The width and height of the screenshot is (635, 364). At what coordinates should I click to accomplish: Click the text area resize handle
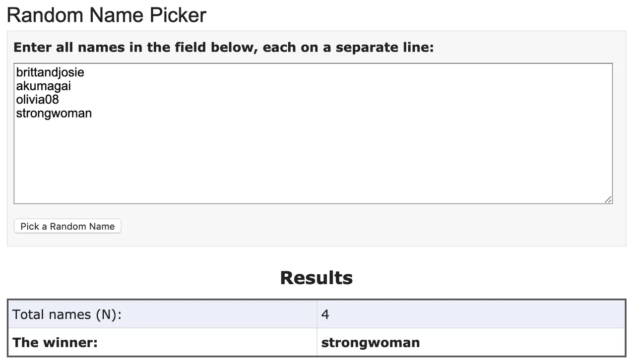point(608,199)
